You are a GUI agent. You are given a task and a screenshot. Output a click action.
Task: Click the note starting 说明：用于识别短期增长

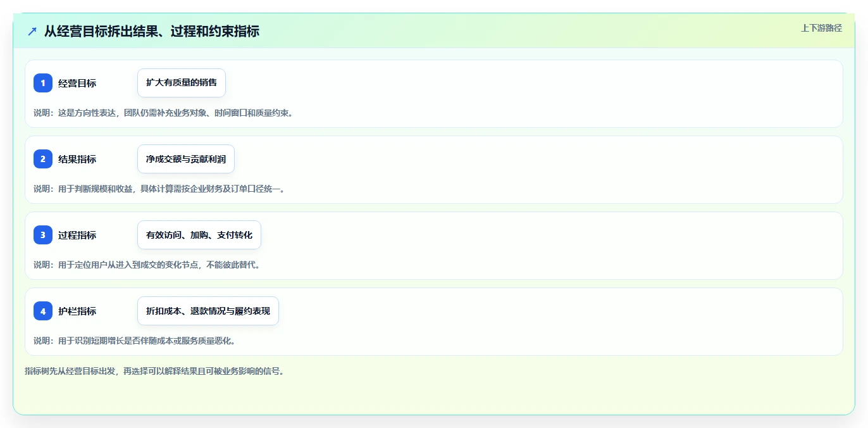(135, 341)
